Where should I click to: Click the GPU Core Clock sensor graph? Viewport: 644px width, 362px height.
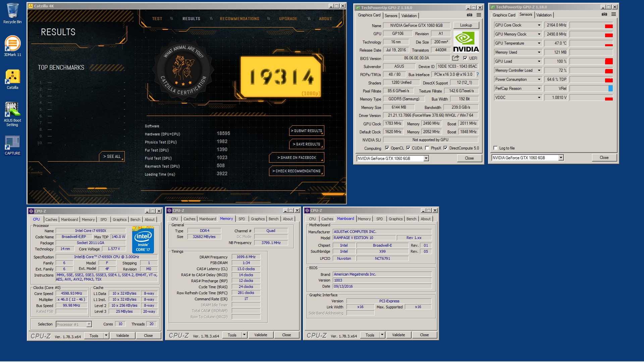591,25
